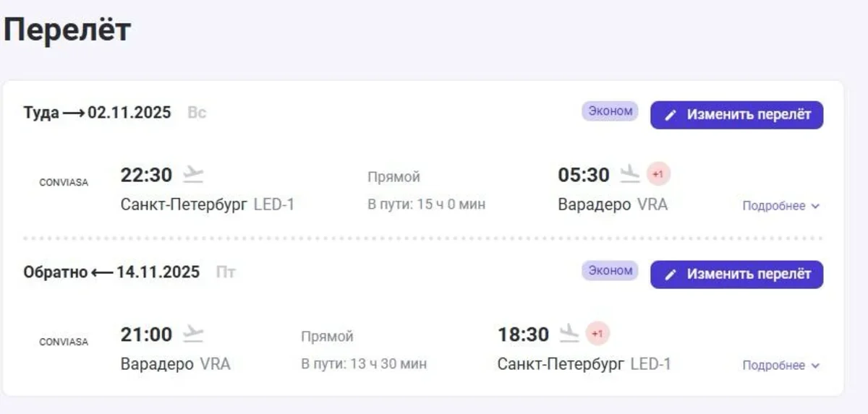Click the outbound +1 day badge
868x414 pixels.
point(658,174)
